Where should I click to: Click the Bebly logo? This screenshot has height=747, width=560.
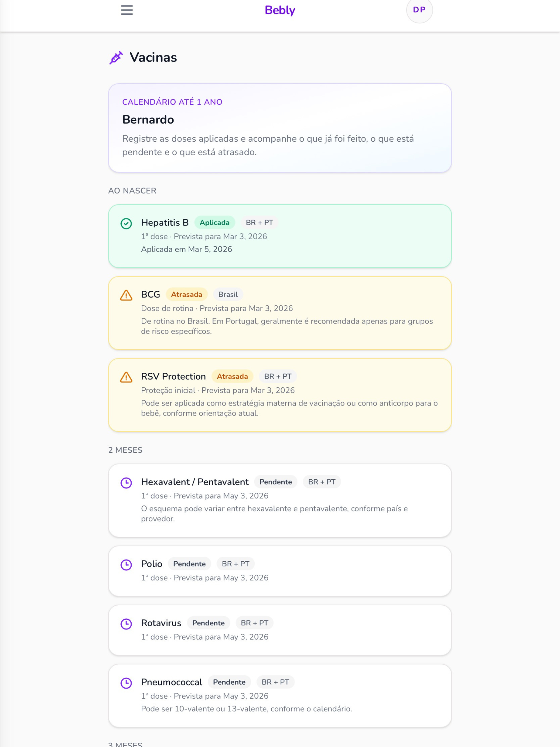click(x=280, y=10)
